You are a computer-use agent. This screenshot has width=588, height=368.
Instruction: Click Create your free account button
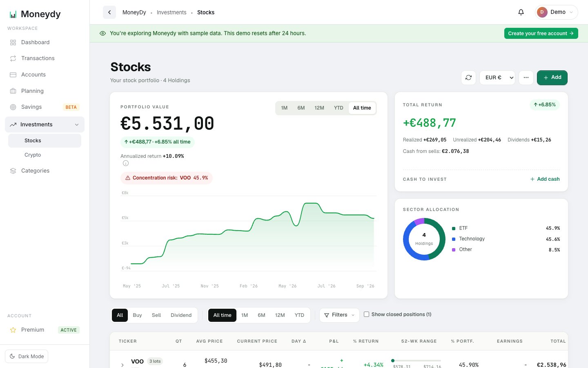tap(541, 34)
